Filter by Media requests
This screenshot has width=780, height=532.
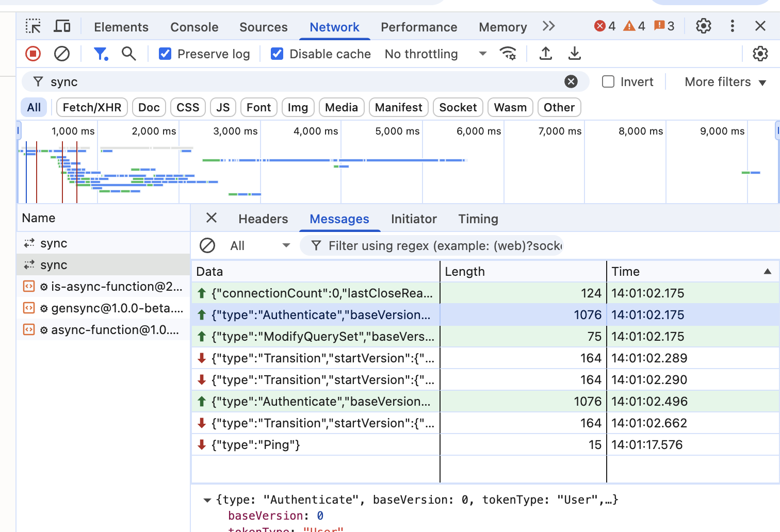tap(342, 107)
